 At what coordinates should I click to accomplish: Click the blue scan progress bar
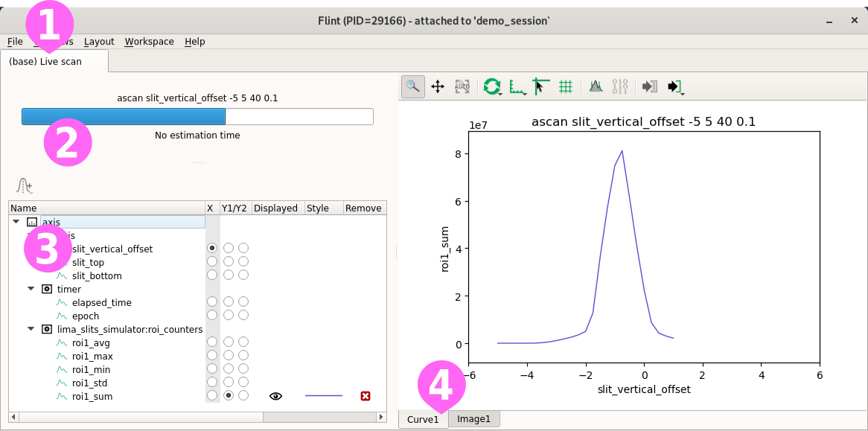pyautogui.click(x=197, y=117)
